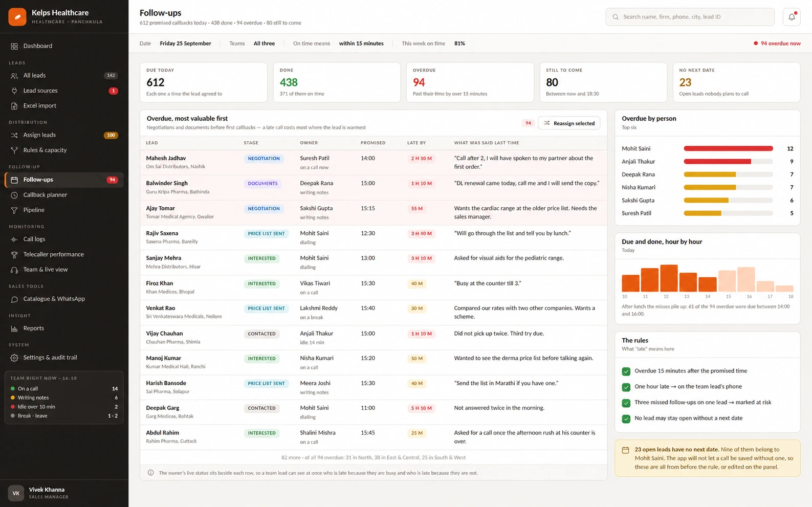Click the Follow-ups calendar icon in sidebar
Screen dimensions: 812x507
click(14, 180)
